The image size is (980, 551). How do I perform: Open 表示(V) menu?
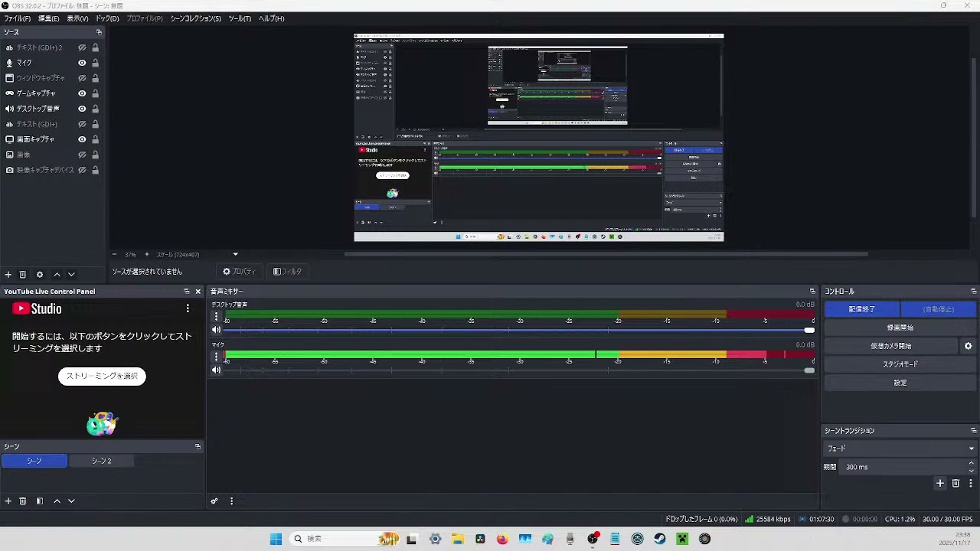tap(77, 18)
